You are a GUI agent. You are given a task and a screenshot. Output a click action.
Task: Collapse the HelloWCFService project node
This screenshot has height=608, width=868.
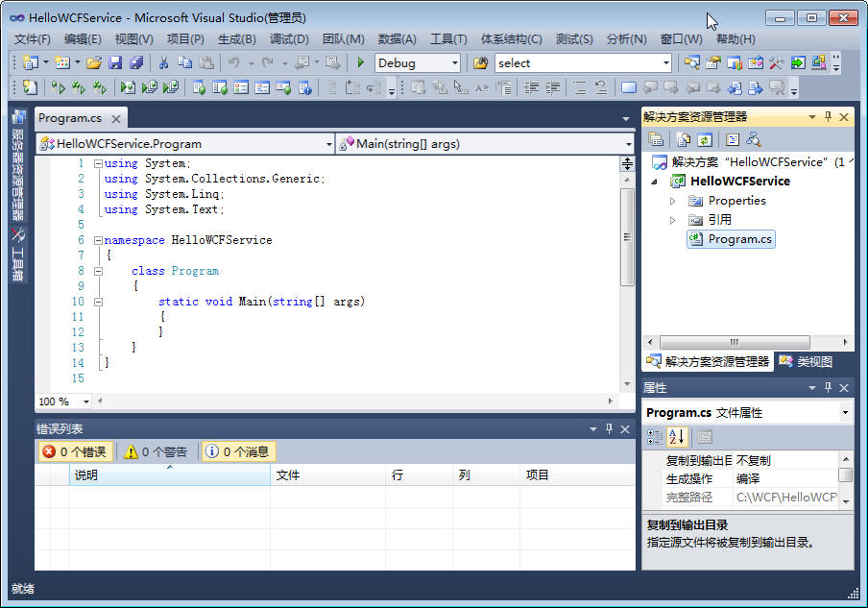655,182
